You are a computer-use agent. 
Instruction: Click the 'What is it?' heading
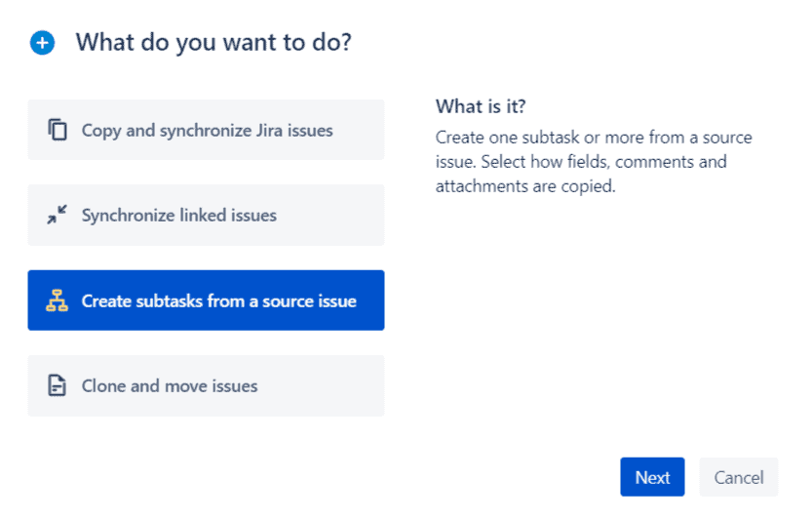tap(481, 106)
